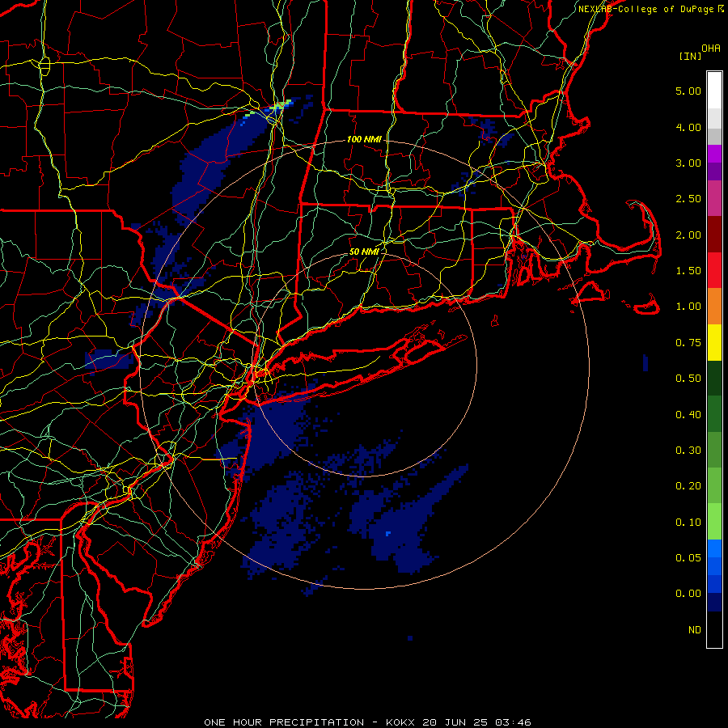The width and height of the screenshot is (728, 728).
Task: Click the 0.20 legend value
Action: coord(688,486)
